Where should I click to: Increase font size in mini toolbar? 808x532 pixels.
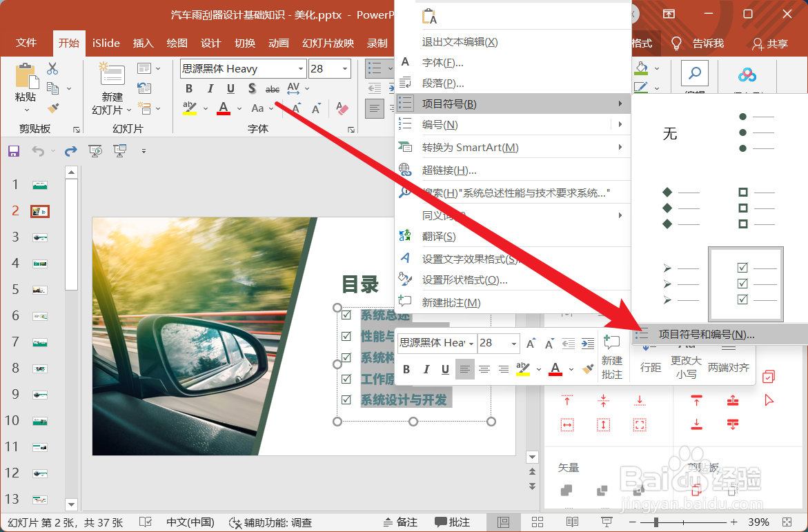click(530, 344)
